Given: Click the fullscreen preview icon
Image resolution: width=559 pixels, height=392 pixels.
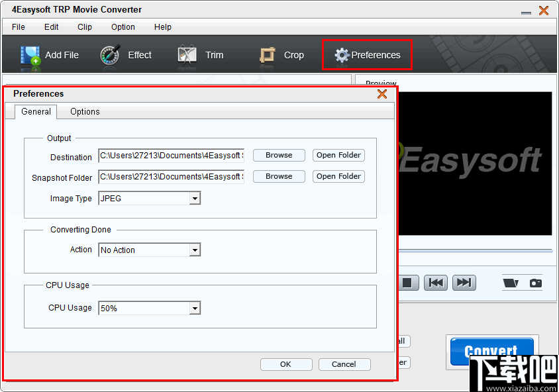Looking at the screenshot, I should coord(510,282).
